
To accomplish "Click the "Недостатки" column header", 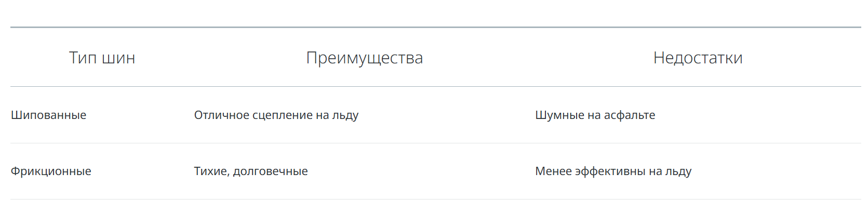I will point(698,58).
